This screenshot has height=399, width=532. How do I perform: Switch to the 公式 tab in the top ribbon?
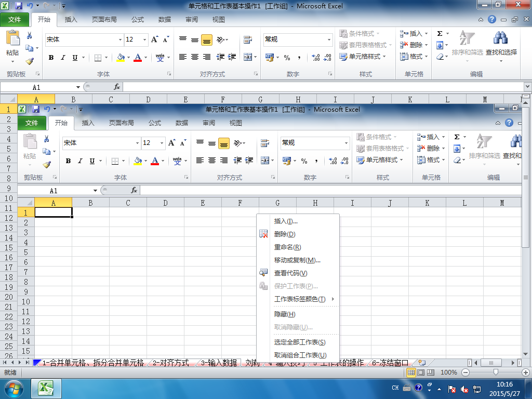[137, 19]
